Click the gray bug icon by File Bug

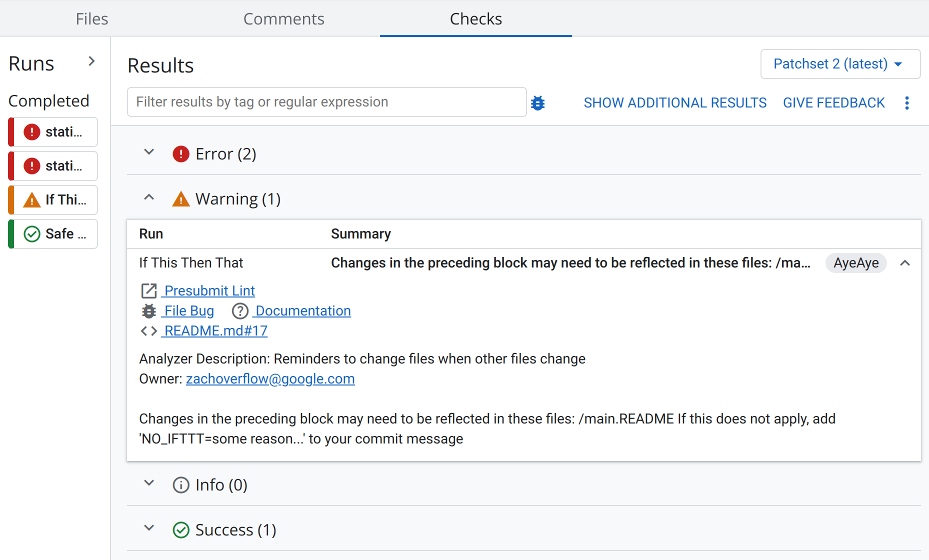(148, 311)
